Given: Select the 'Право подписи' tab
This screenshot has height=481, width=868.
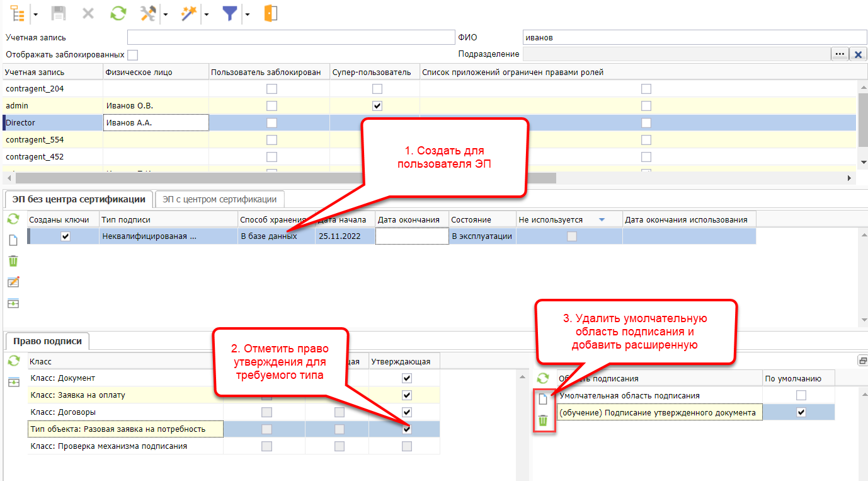Looking at the screenshot, I should (47, 341).
